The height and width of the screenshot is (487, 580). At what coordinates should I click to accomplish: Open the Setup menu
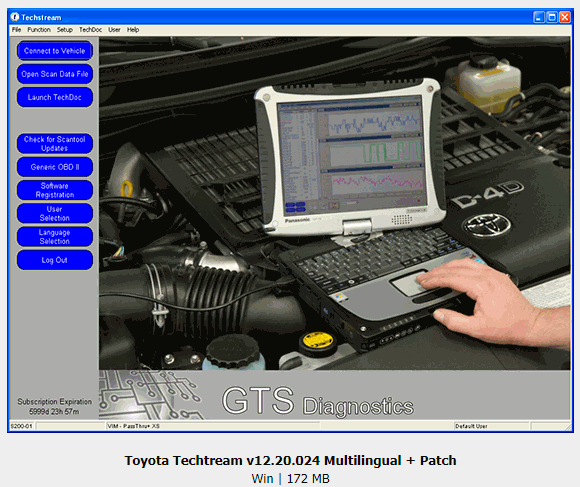coord(64,30)
